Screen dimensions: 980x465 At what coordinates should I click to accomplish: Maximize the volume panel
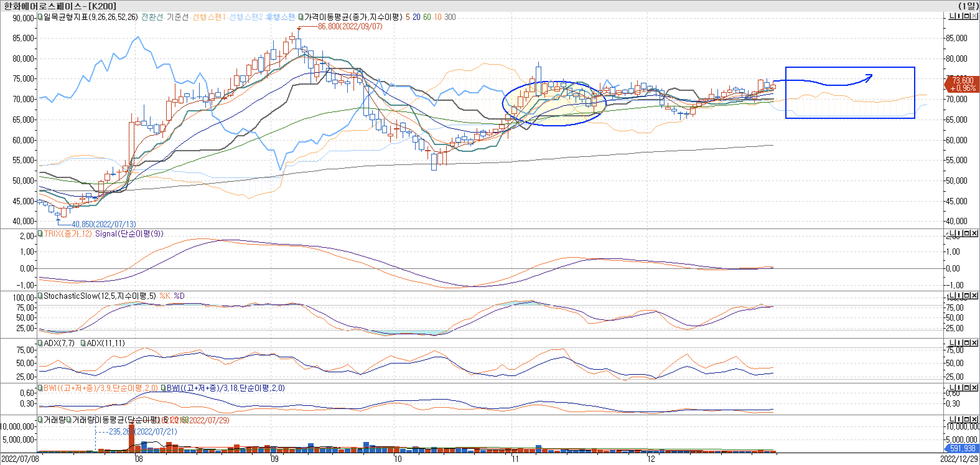pyautogui.click(x=967, y=419)
